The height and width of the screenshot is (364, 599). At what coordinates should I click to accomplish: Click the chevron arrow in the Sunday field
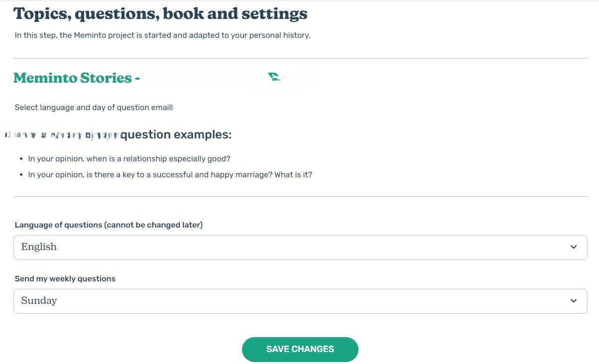point(574,301)
